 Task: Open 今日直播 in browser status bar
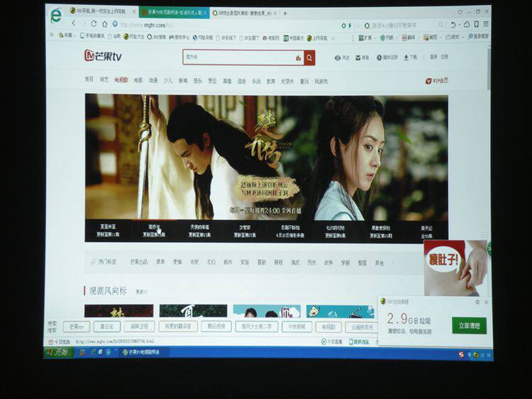click(x=332, y=341)
